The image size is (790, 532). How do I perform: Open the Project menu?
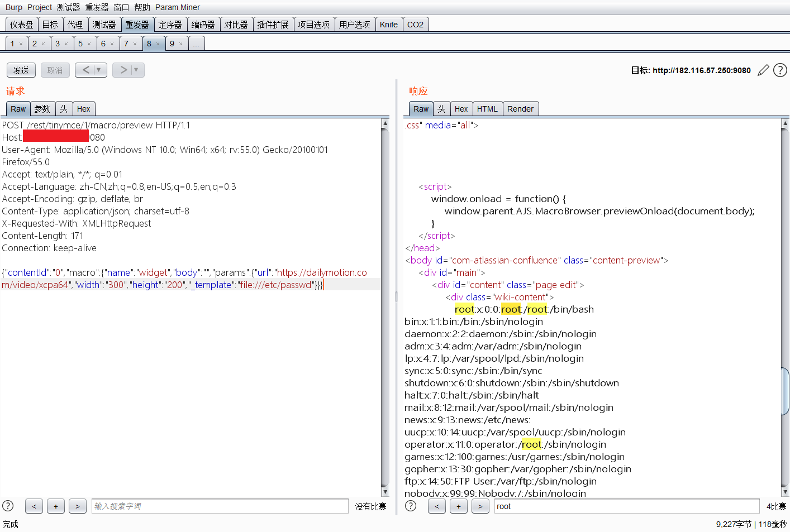click(40, 7)
